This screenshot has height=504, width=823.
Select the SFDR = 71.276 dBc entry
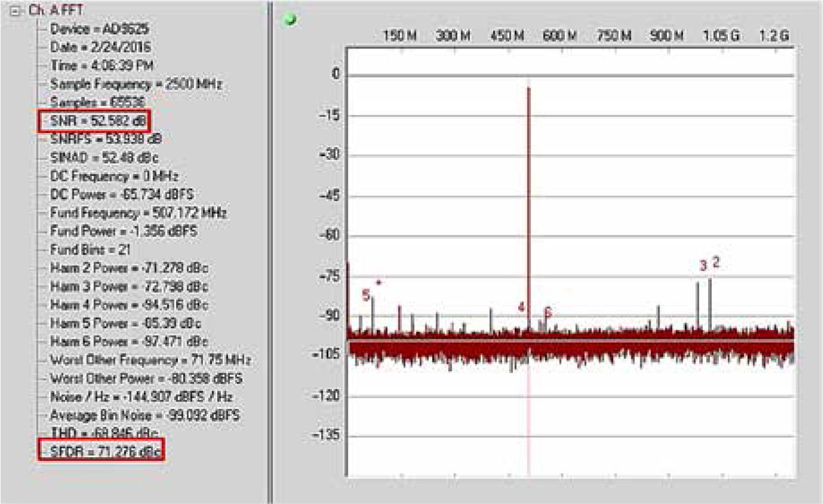coord(102,451)
